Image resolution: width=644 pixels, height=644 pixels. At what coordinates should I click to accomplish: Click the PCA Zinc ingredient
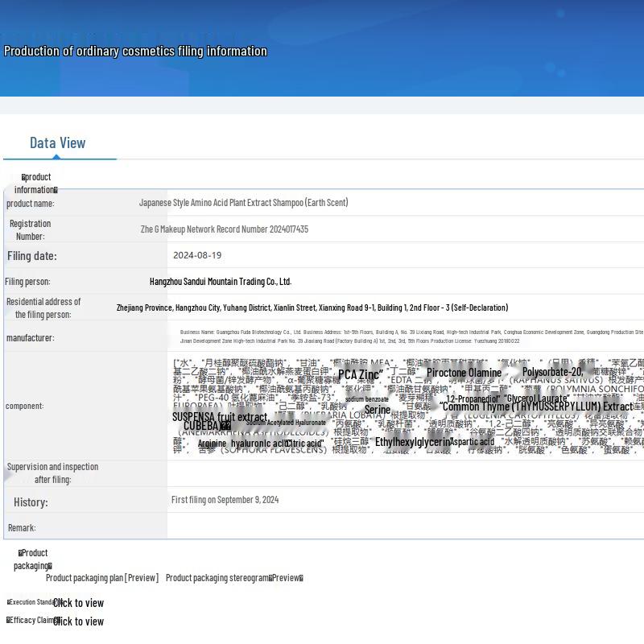click(x=359, y=375)
